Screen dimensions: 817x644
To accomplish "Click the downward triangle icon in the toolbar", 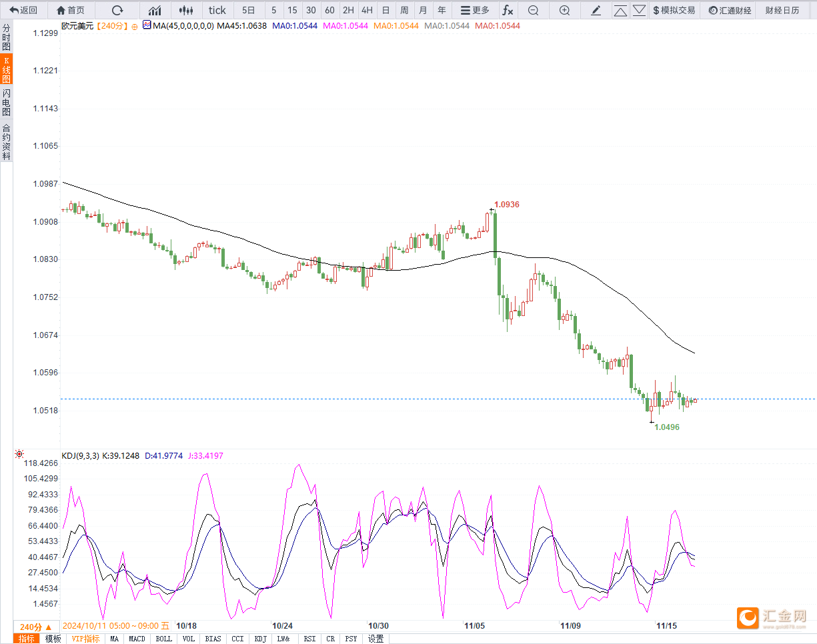I will point(639,10).
